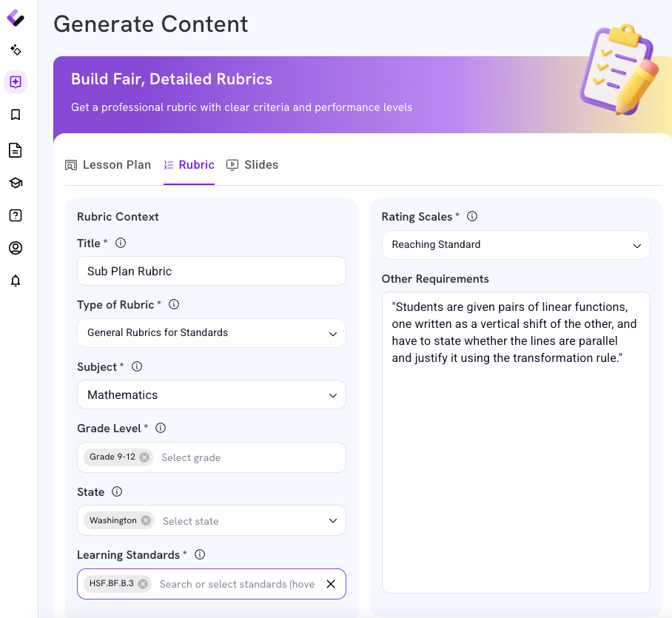Open the user profile sidebar icon
The height and width of the screenshot is (618, 672).
coord(16,248)
